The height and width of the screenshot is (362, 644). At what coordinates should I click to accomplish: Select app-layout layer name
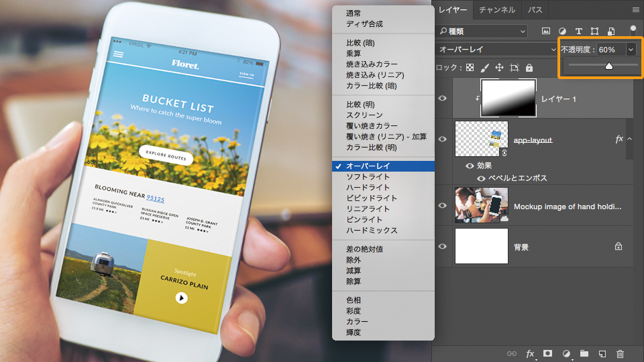tap(533, 140)
